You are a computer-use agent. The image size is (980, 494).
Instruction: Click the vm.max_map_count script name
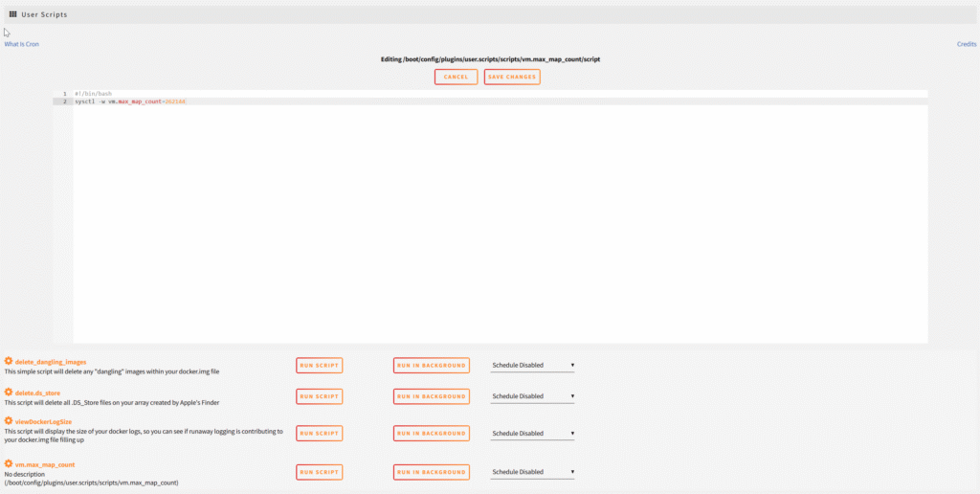(x=45, y=464)
